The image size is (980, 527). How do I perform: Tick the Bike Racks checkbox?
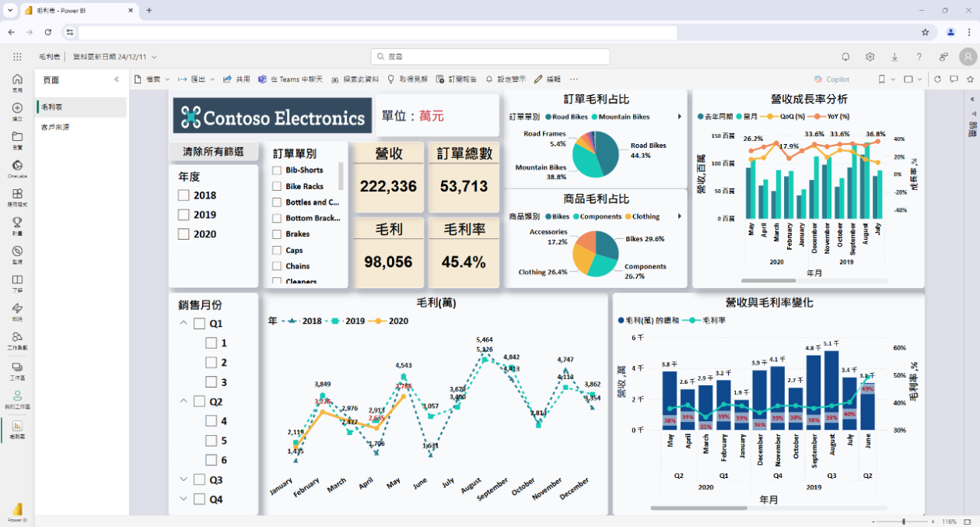click(x=276, y=186)
